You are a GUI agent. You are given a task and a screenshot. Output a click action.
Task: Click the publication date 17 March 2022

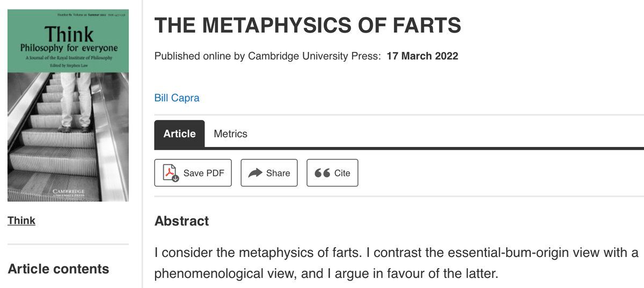pyautogui.click(x=422, y=56)
